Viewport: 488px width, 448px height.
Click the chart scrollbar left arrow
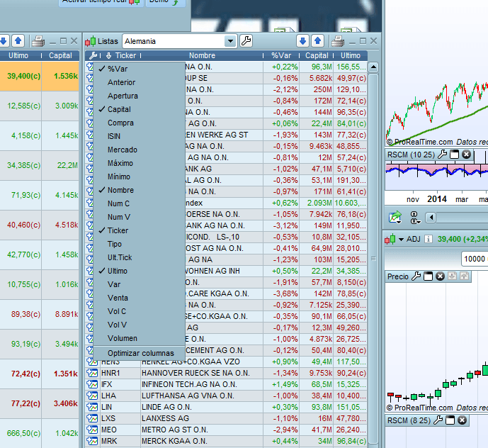(431, 217)
